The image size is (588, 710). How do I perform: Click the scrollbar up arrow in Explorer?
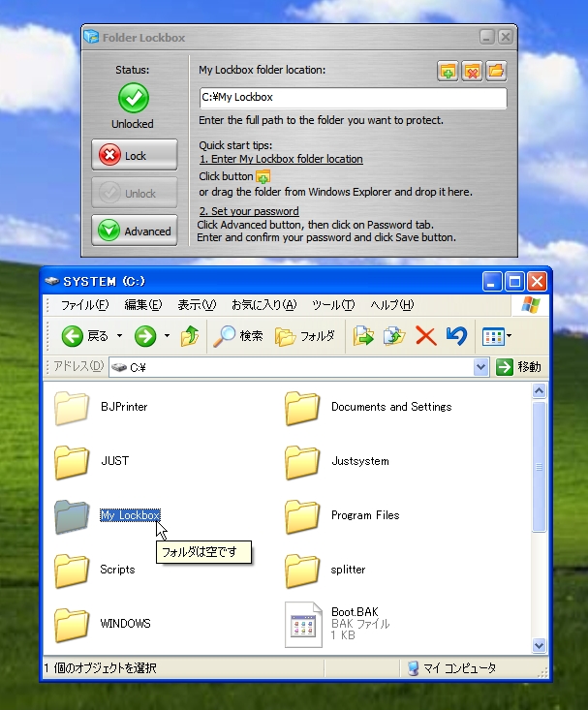539,390
